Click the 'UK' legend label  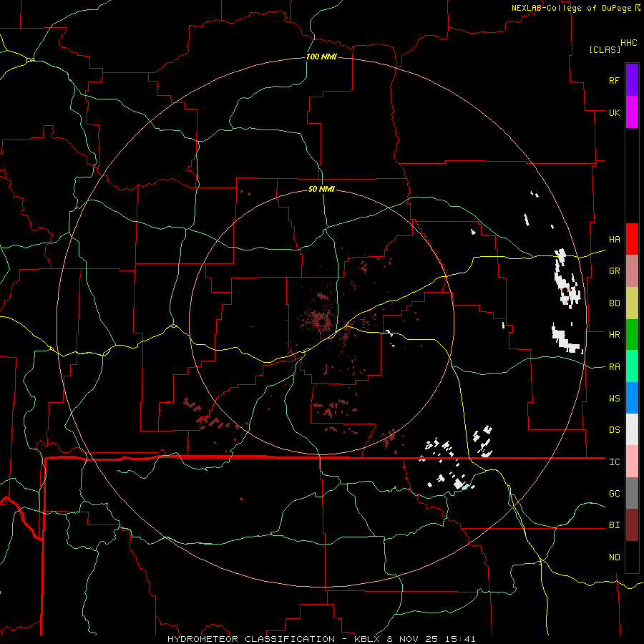point(614,112)
